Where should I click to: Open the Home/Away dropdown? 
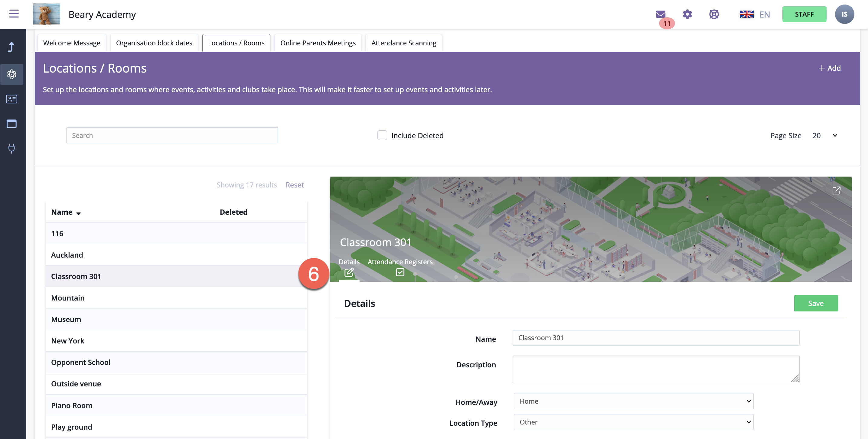[x=633, y=401]
